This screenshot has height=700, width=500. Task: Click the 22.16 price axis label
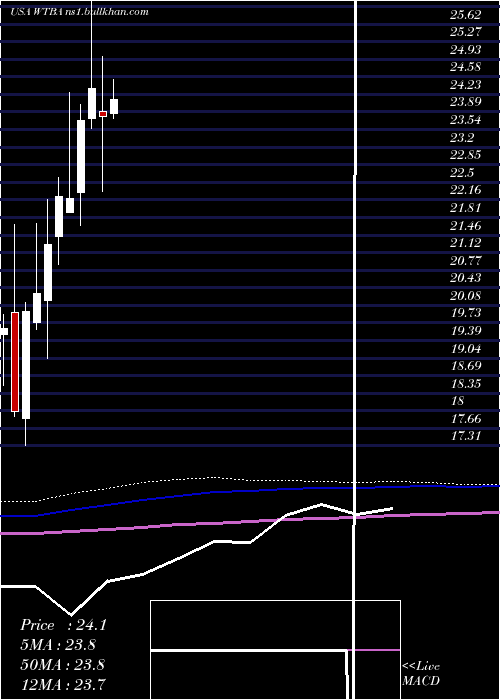(x=466, y=190)
